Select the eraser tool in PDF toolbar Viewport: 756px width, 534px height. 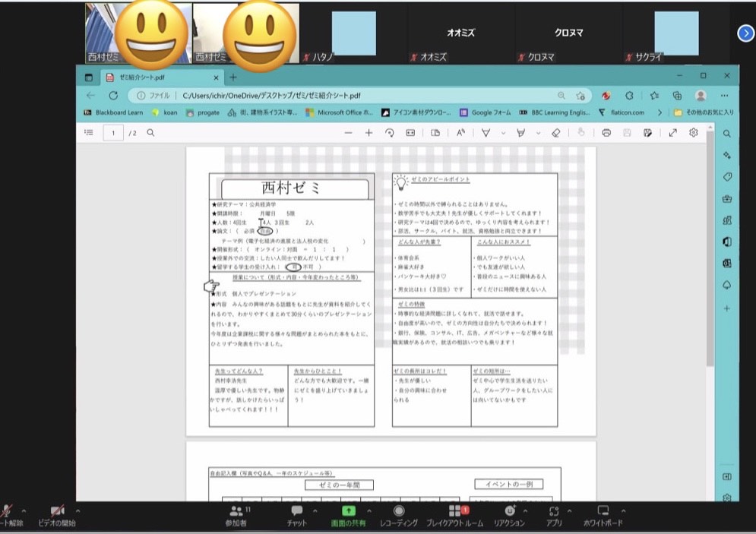point(555,133)
